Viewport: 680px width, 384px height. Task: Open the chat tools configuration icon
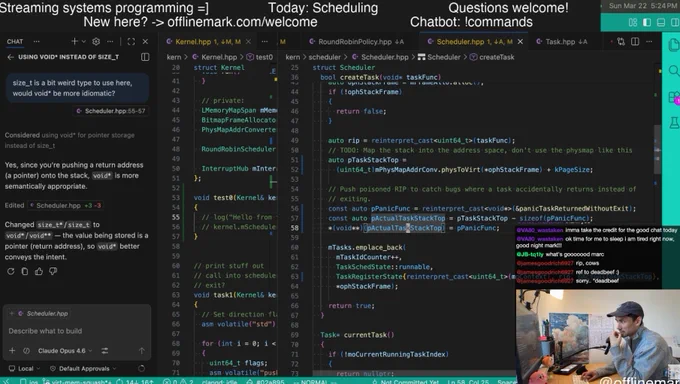coord(105,351)
